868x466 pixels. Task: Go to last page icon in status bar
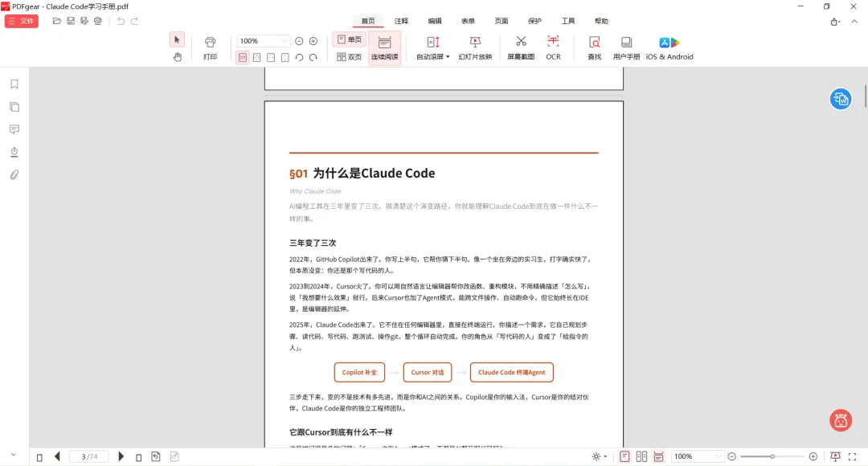point(138,457)
